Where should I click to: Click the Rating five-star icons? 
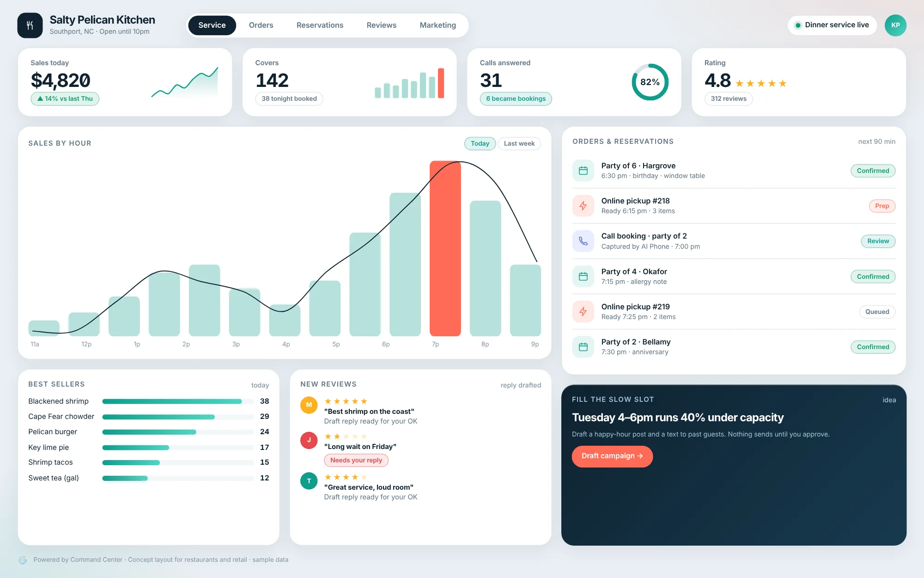pos(761,83)
